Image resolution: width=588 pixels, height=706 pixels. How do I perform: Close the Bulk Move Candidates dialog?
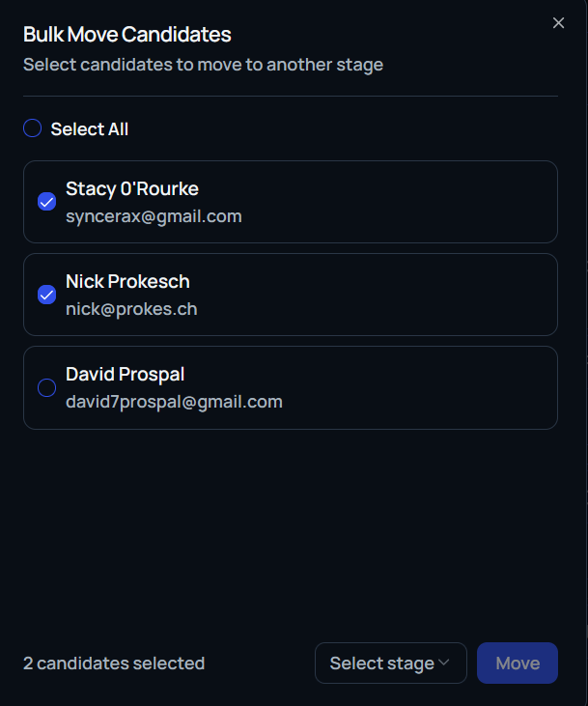click(558, 23)
